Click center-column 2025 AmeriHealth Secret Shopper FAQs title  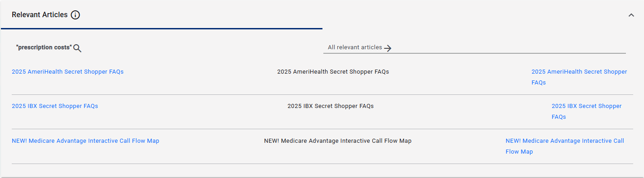tap(333, 71)
